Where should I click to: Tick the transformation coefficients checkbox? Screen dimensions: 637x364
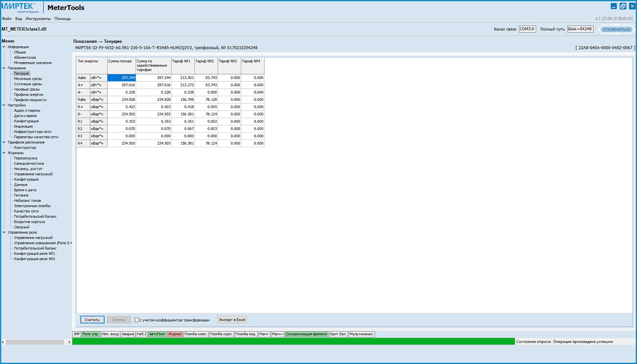[x=137, y=320]
